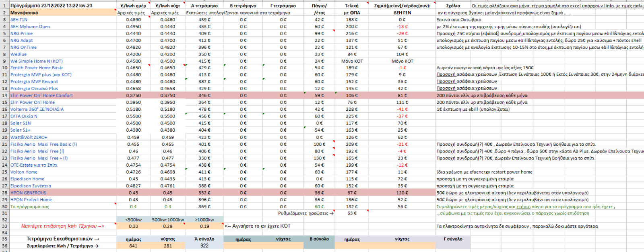Screen dimensions: 644x252
Task: Open the ΗΡΩΝ Protect Home link
Action: (x=31, y=199)
